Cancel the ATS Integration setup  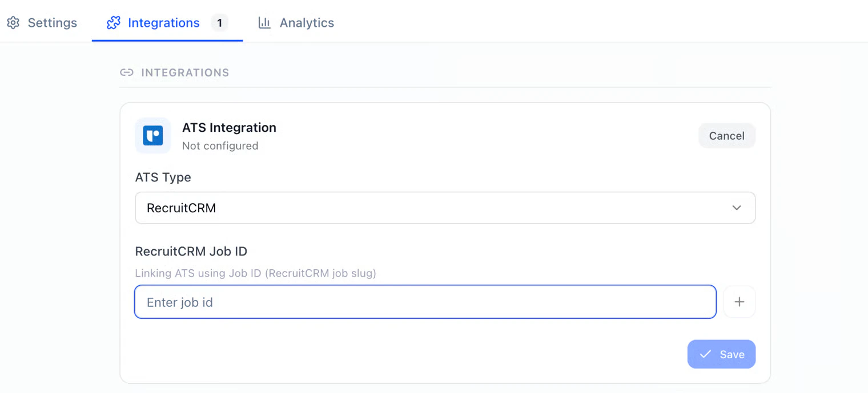(x=727, y=136)
